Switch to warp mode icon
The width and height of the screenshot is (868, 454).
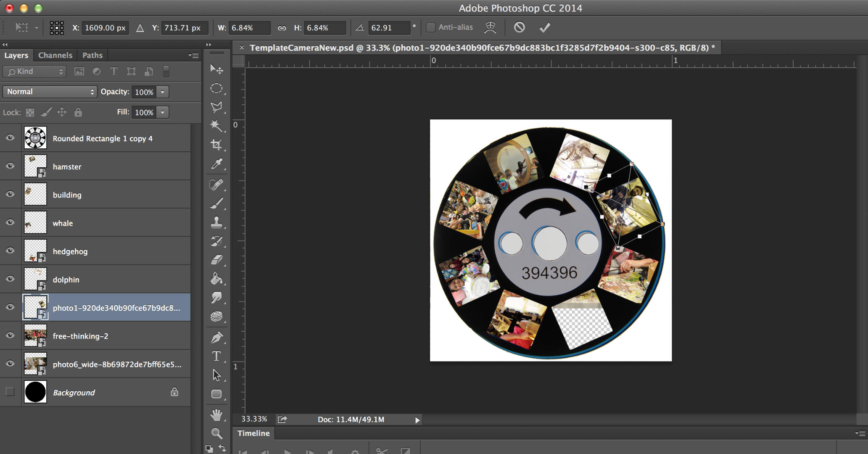pyautogui.click(x=490, y=28)
